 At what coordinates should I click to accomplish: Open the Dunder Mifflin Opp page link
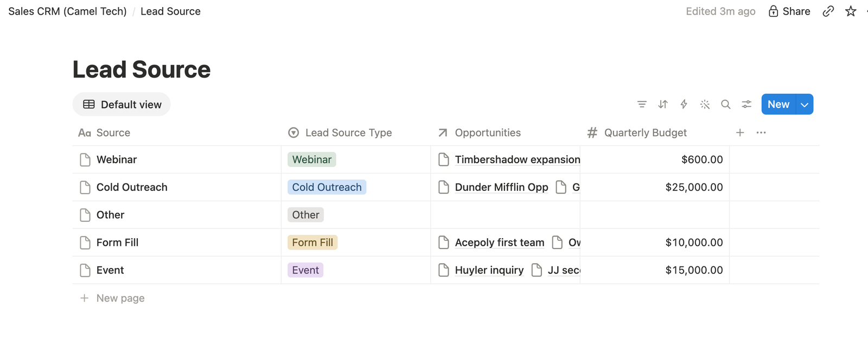click(501, 187)
